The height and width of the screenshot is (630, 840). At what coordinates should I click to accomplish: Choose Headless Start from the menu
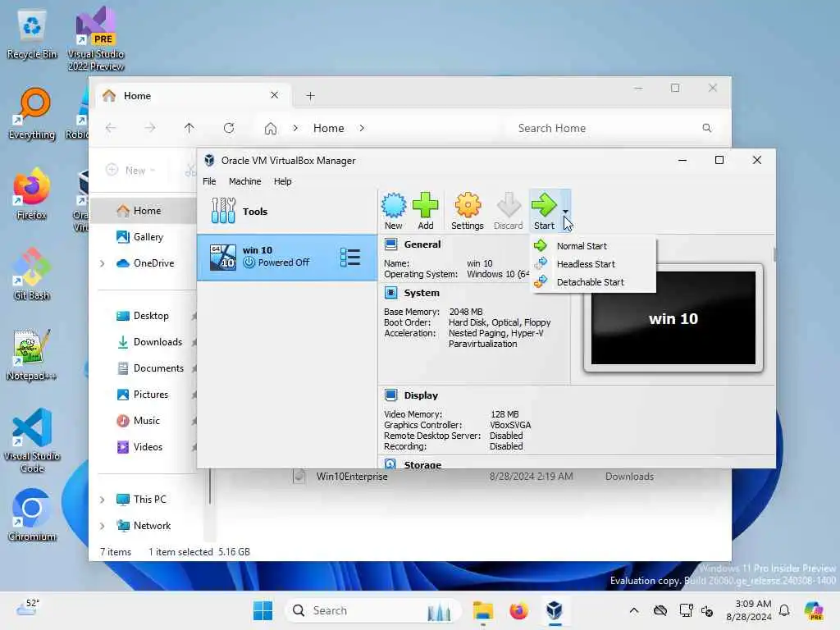pos(586,264)
